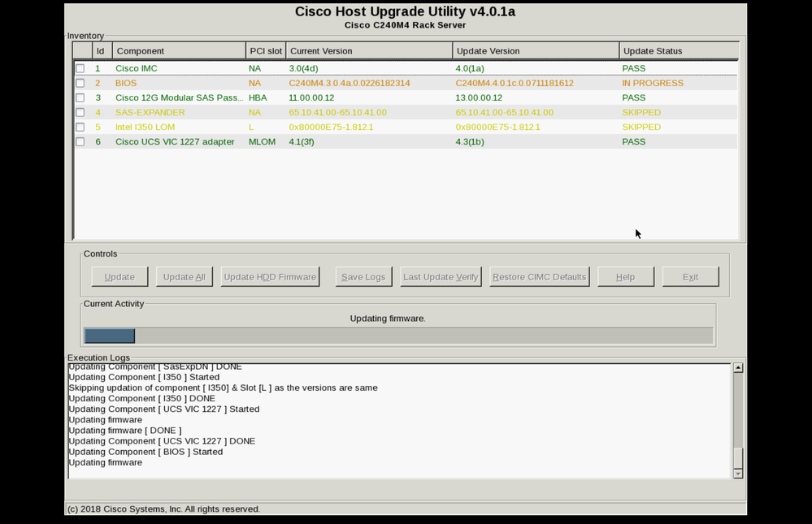The height and width of the screenshot is (524, 812).
Task: Choose Restore CIMC Defaults
Action: [539, 276]
